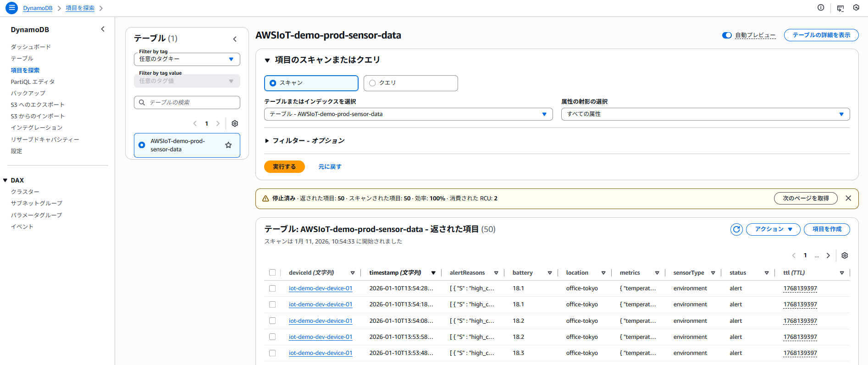The image size is (868, 365).
Task: Open パラメータグループ under DAX
Action: tap(36, 215)
